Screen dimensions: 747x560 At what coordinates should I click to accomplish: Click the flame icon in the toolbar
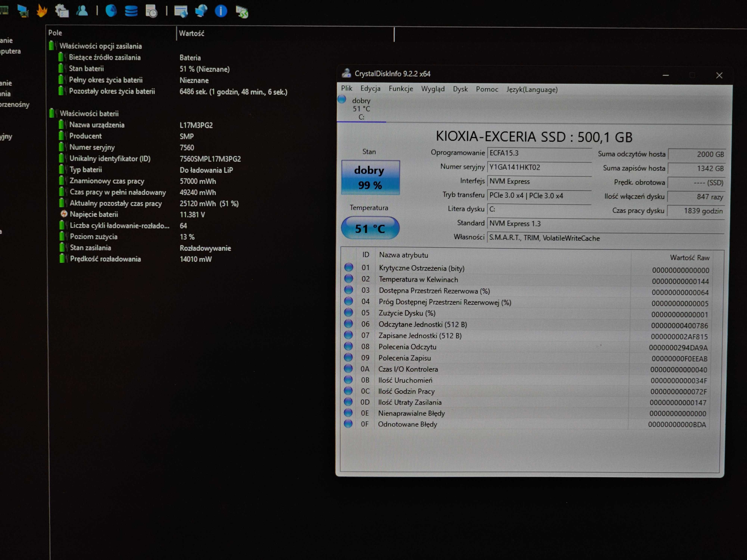click(42, 11)
